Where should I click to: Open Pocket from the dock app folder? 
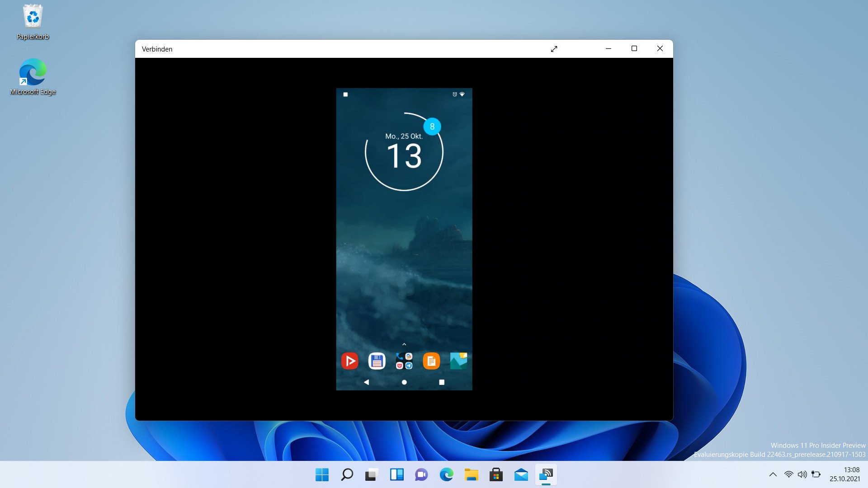[x=400, y=365]
